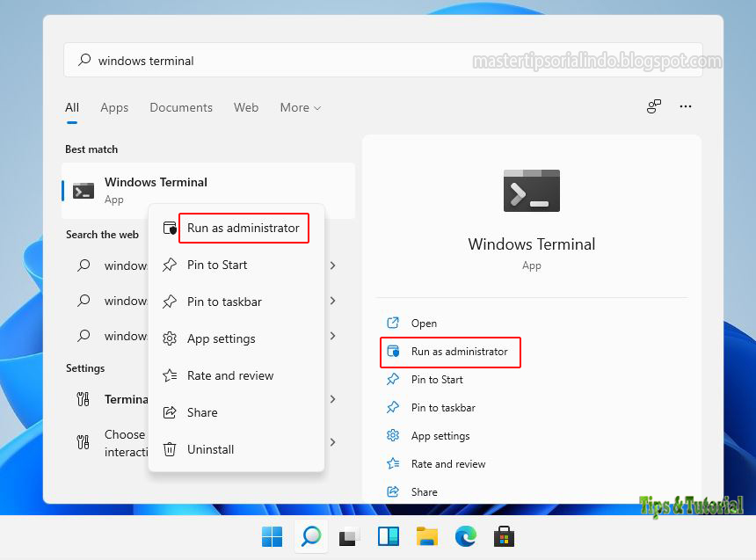
Task: Open Microsoft Store from the taskbar
Action: point(504,536)
